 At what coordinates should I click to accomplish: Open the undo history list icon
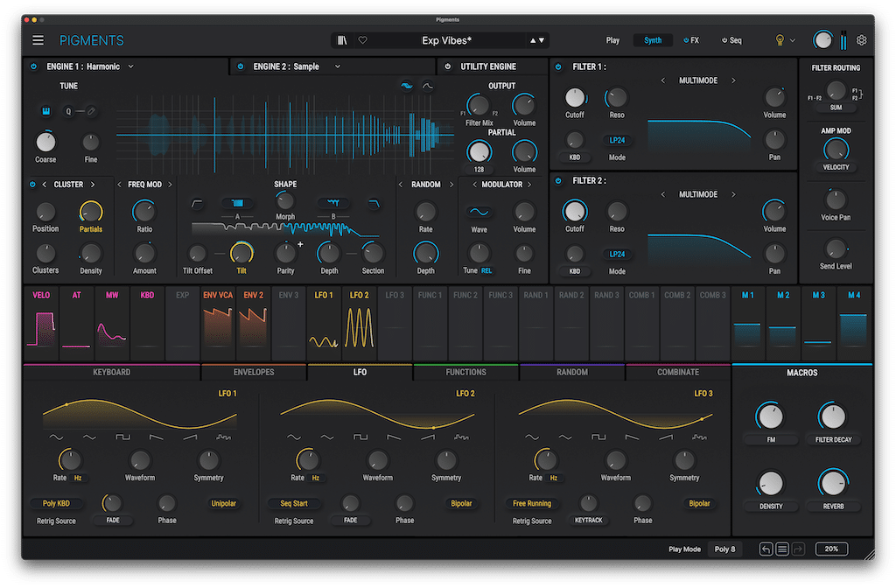782,549
